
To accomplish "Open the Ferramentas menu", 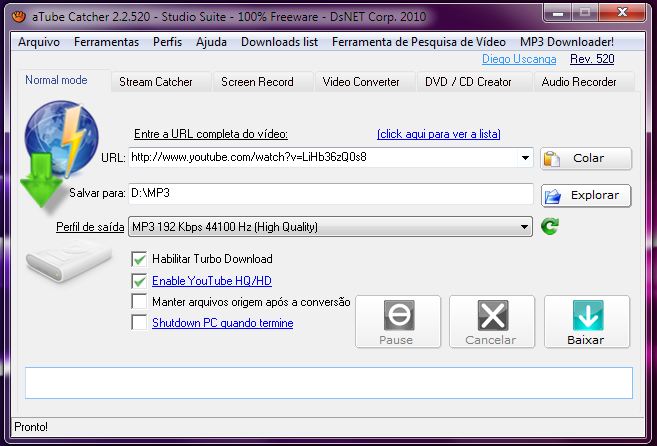I will point(106,42).
